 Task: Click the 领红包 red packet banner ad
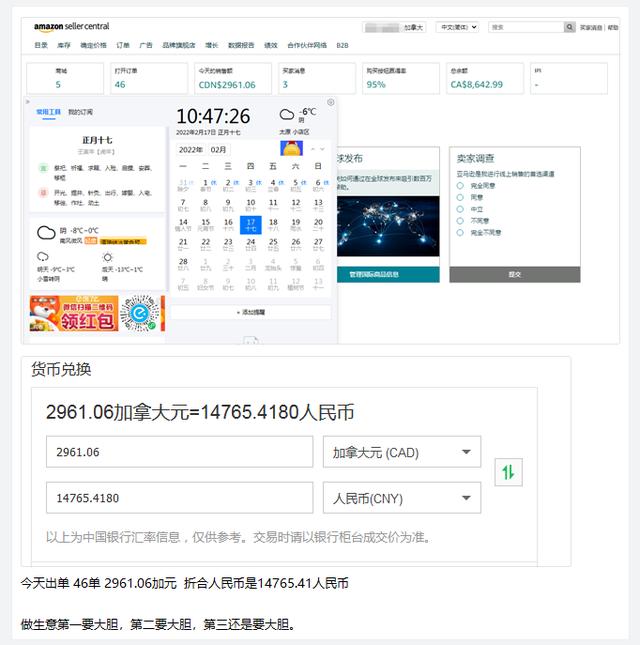coord(74,313)
